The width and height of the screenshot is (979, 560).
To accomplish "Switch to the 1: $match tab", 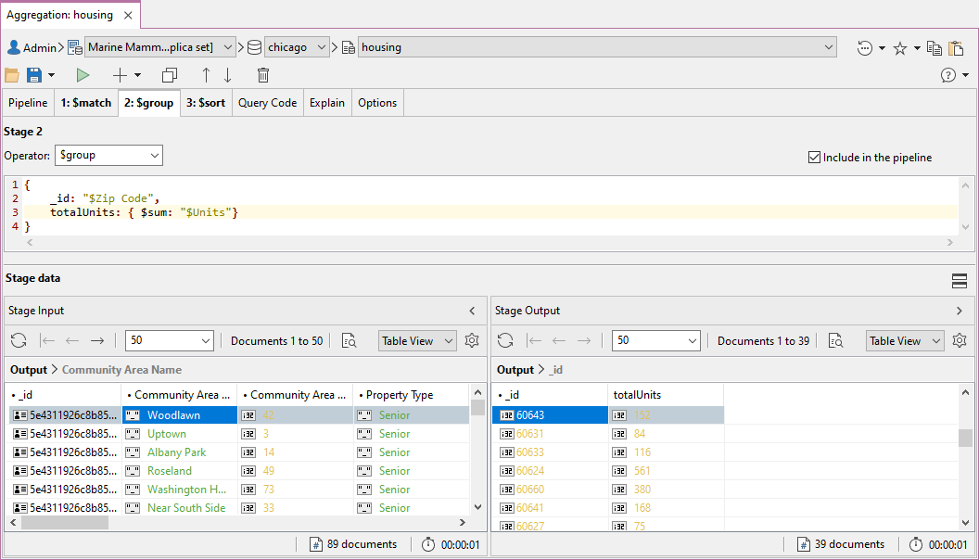I will pyautogui.click(x=85, y=103).
